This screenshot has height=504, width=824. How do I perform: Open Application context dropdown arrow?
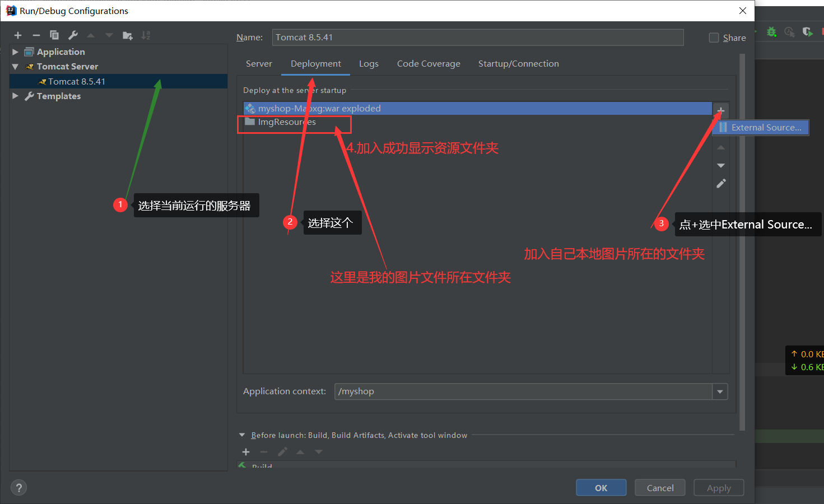coord(720,391)
